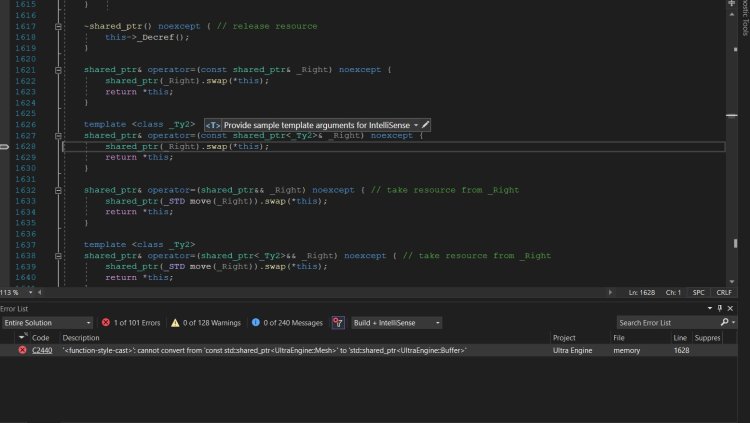Image resolution: width=750 pixels, height=423 pixels.
Task: Click the filter icon in Error List toolbar
Action: pos(338,323)
